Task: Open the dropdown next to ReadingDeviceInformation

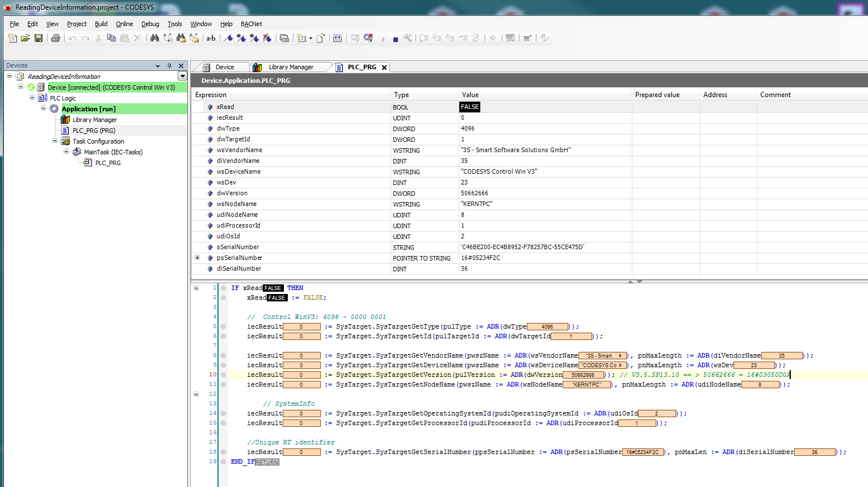Action: (x=182, y=76)
